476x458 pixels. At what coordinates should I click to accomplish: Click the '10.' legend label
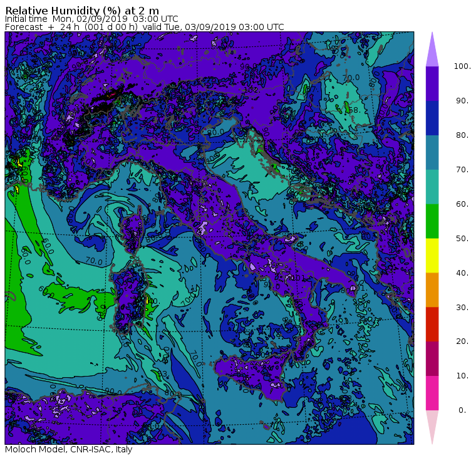[x=462, y=376]
